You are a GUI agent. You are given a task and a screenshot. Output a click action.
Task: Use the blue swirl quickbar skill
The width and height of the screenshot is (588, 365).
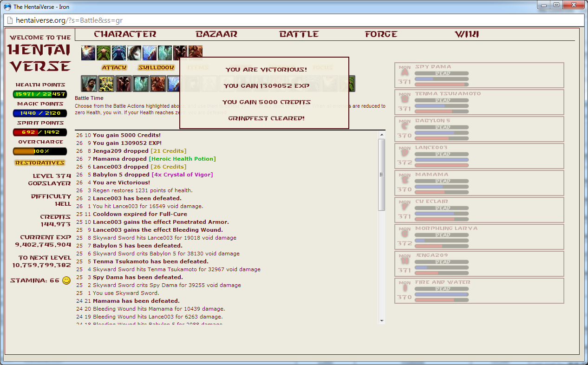173,84
